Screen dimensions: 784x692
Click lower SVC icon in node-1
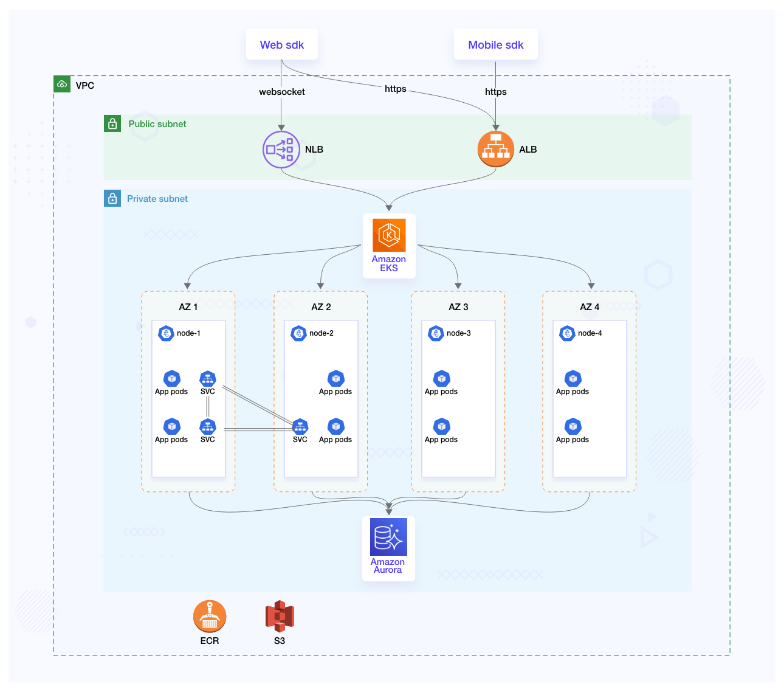pyautogui.click(x=208, y=426)
